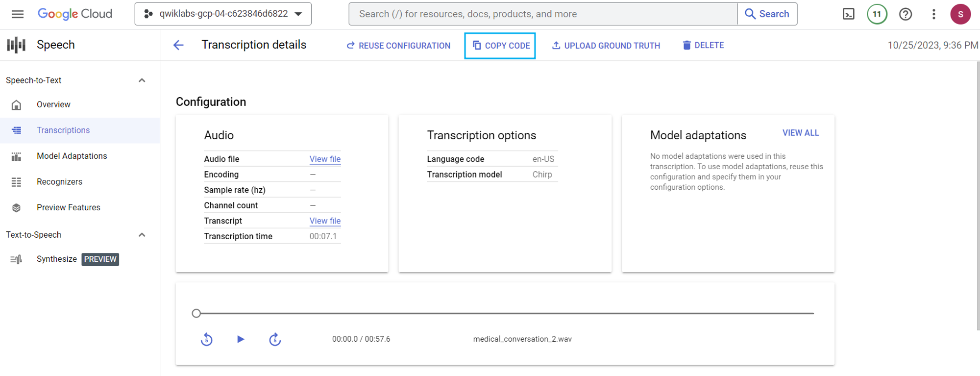Image resolution: width=980 pixels, height=376 pixels.
Task: Click the Transcriptions list icon
Action: 16,130
